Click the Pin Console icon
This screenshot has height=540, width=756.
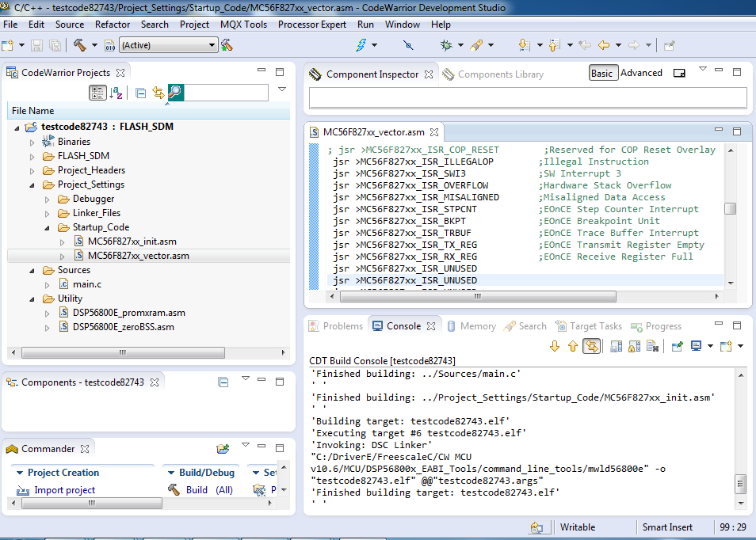point(677,346)
